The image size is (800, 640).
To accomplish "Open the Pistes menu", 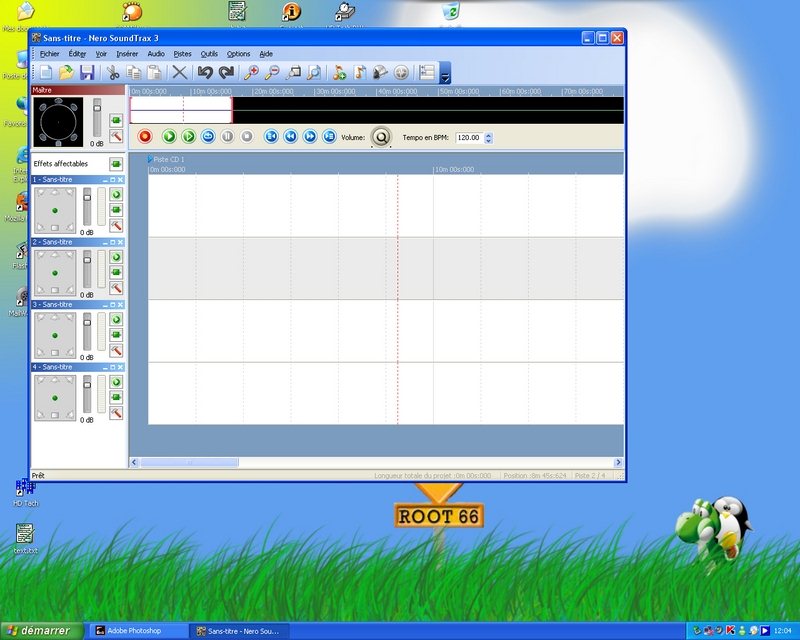I will click(182, 54).
